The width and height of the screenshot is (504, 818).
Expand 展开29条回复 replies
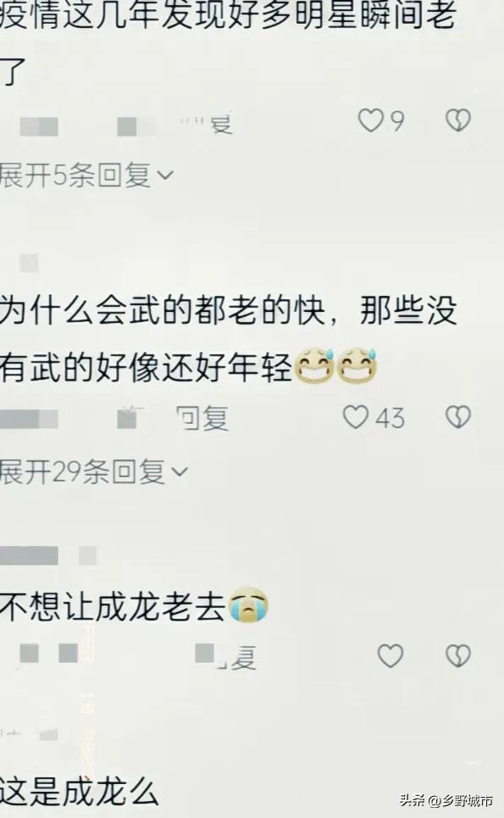93,472
